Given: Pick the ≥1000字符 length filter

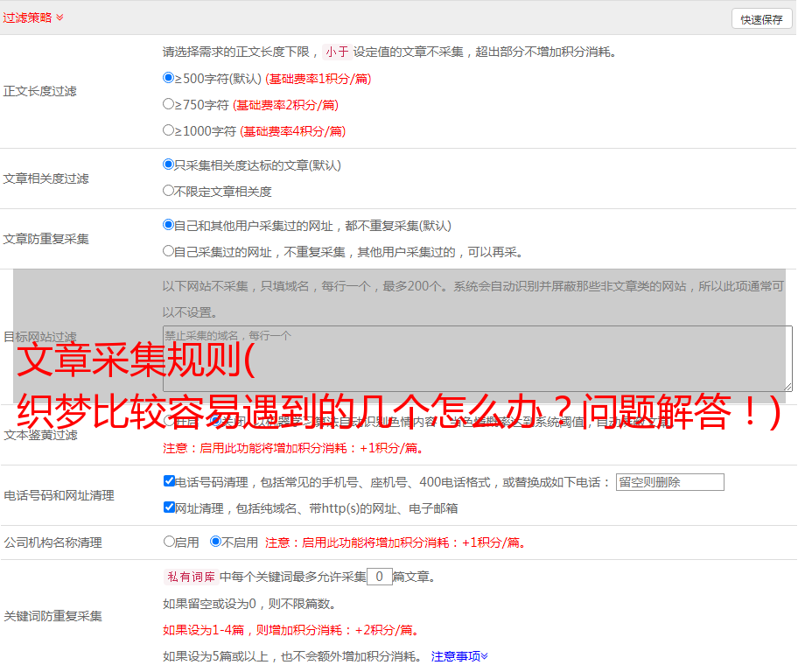Looking at the screenshot, I should coord(169,130).
